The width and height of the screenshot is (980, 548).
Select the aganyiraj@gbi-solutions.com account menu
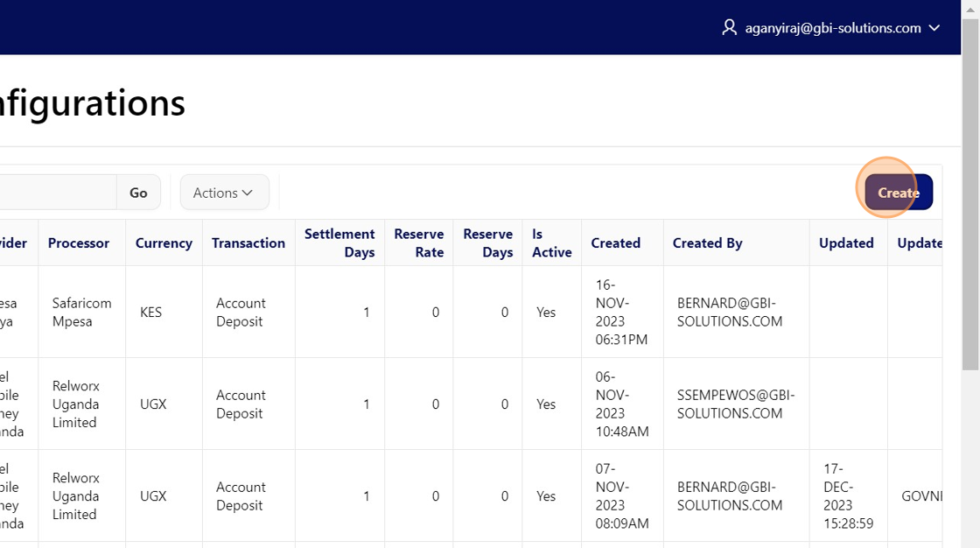[x=832, y=28]
